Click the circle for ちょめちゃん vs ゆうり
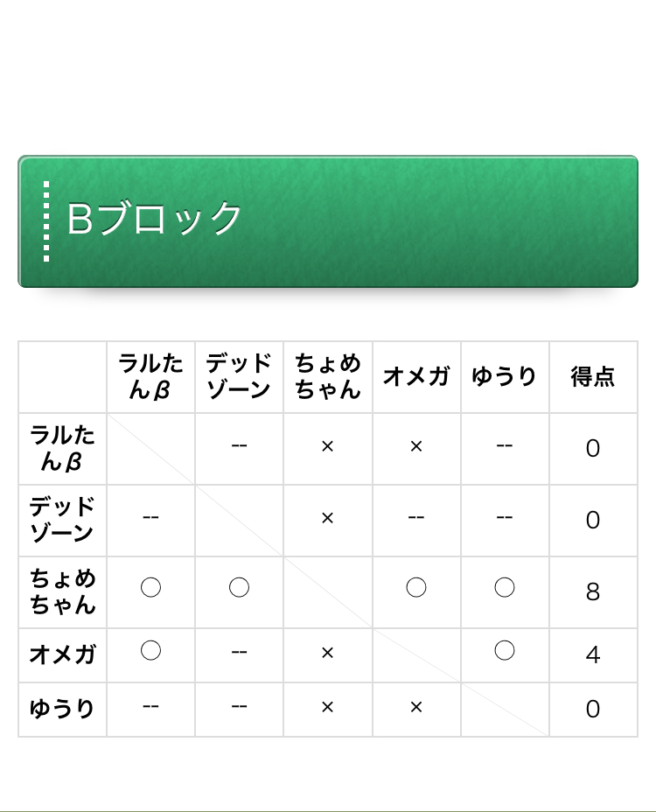This screenshot has height=812, width=656. point(505,587)
